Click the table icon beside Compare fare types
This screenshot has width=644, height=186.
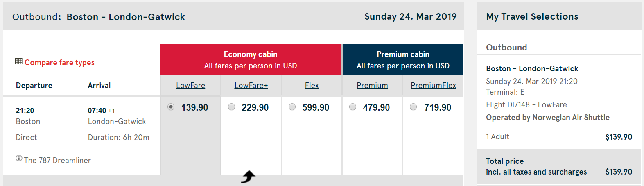19,62
